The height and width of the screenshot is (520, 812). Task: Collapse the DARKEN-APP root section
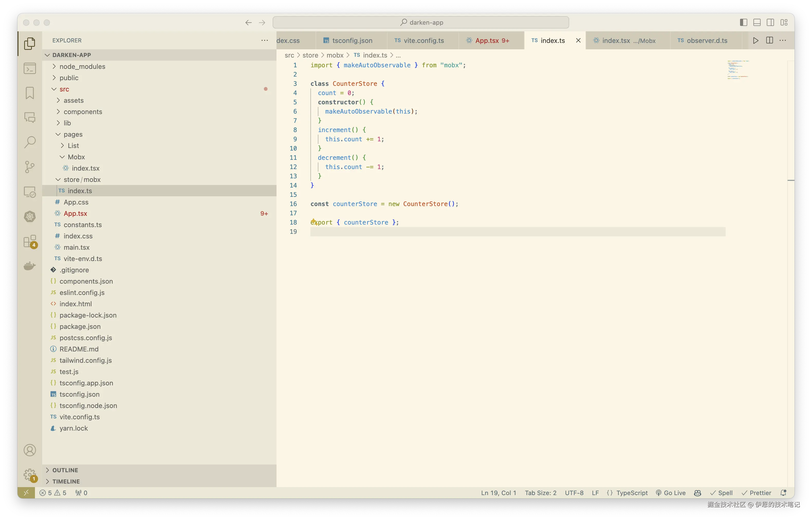pos(159,55)
